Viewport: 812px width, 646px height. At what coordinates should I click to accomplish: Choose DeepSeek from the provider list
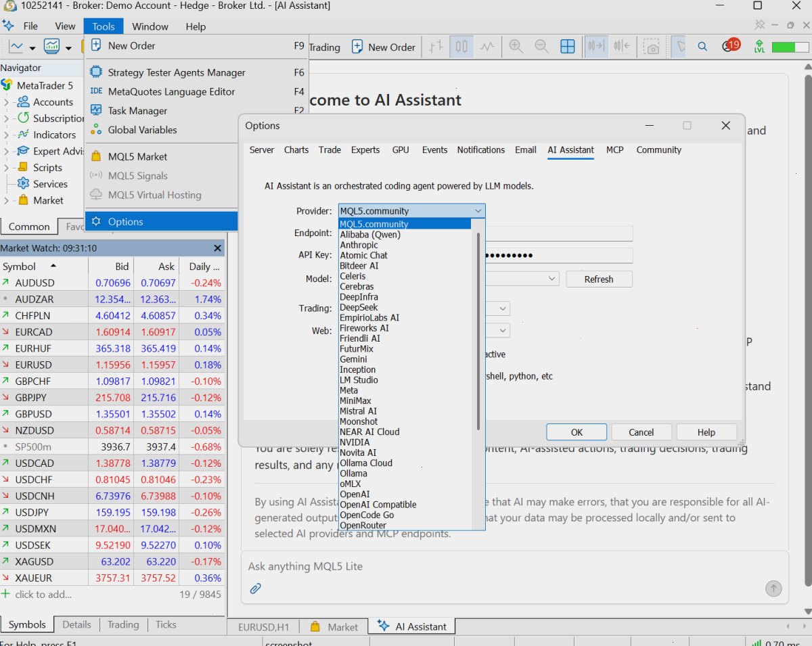coord(359,307)
